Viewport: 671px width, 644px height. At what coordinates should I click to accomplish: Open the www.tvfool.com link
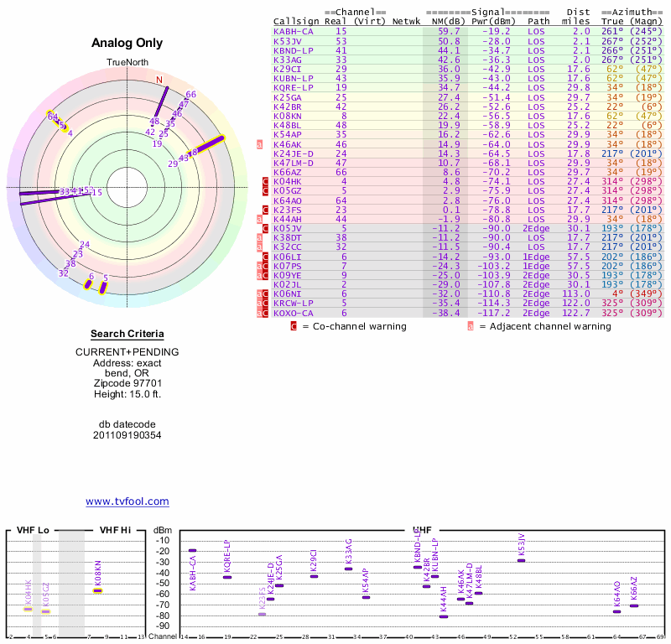[x=127, y=501]
